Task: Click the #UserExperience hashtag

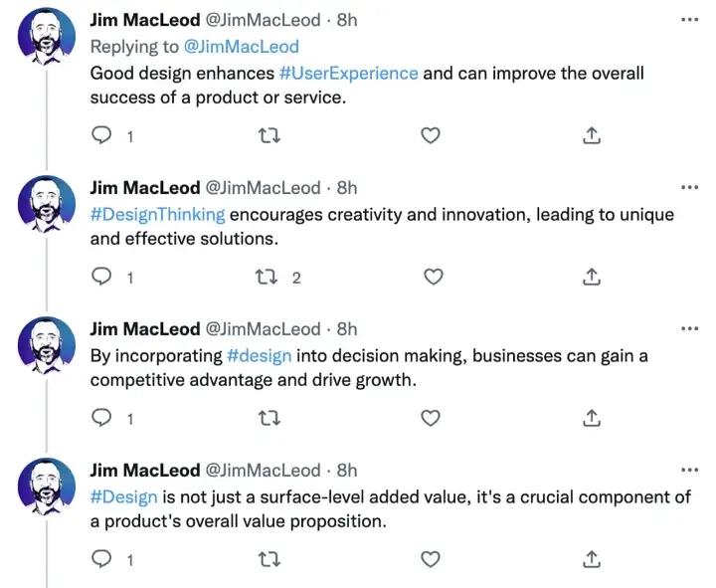Action: (x=348, y=74)
